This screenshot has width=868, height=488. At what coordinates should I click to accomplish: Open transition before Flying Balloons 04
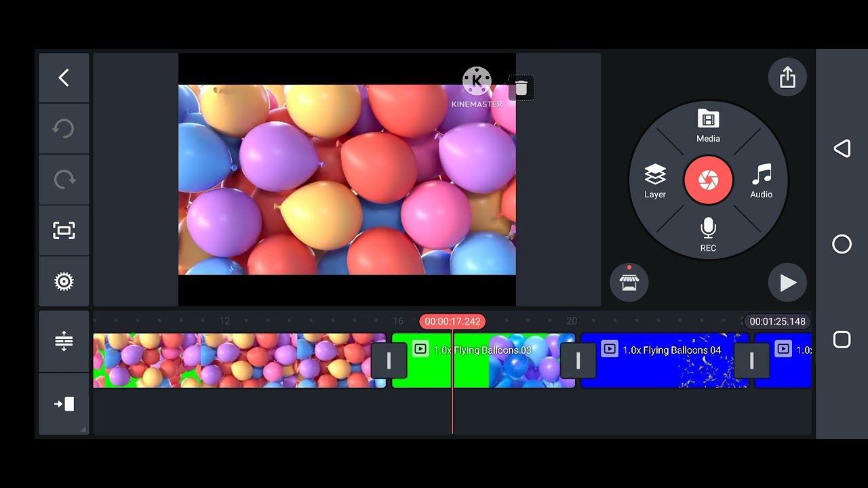(578, 361)
